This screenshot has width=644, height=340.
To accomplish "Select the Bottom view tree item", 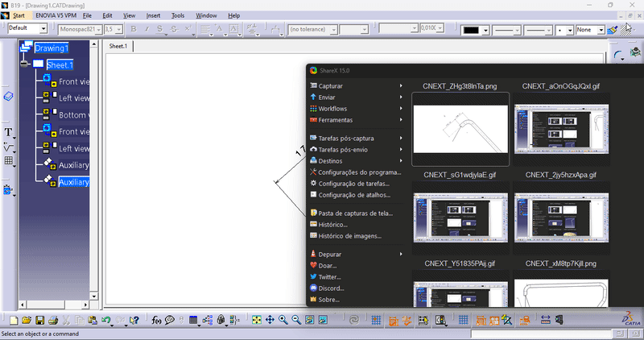I will pos(74,115).
